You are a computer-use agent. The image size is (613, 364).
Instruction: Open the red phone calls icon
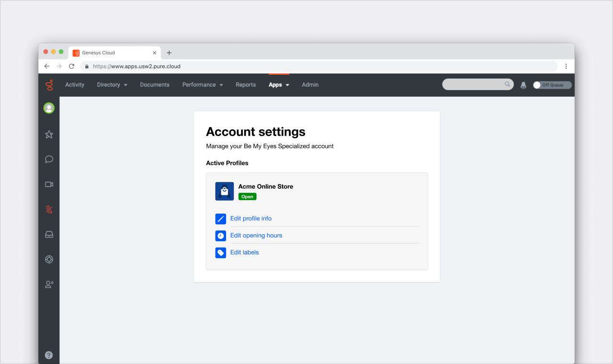pyautogui.click(x=49, y=209)
